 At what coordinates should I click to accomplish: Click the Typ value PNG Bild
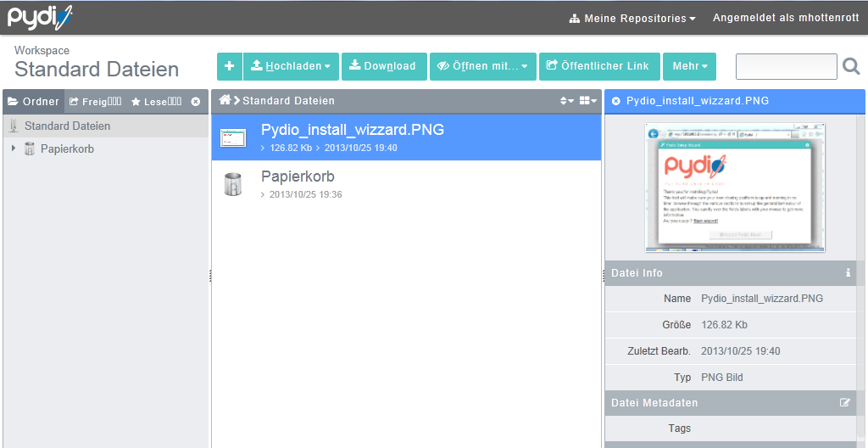pos(722,378)
